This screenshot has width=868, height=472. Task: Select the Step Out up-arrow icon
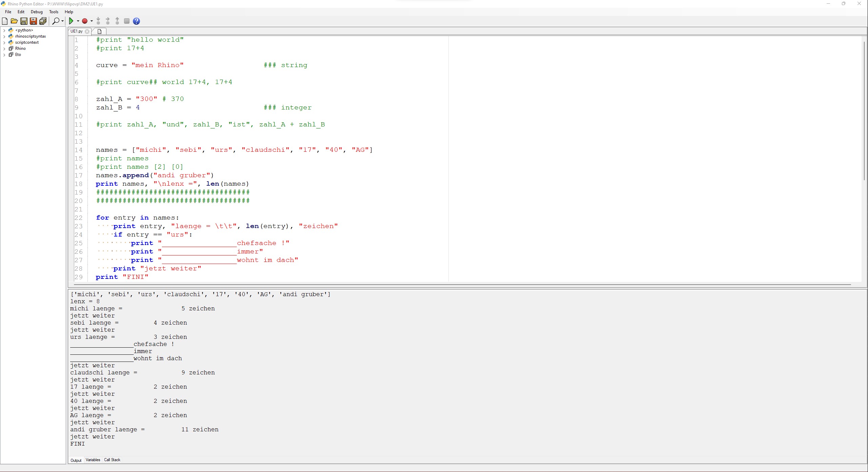(x=117, y=21)
